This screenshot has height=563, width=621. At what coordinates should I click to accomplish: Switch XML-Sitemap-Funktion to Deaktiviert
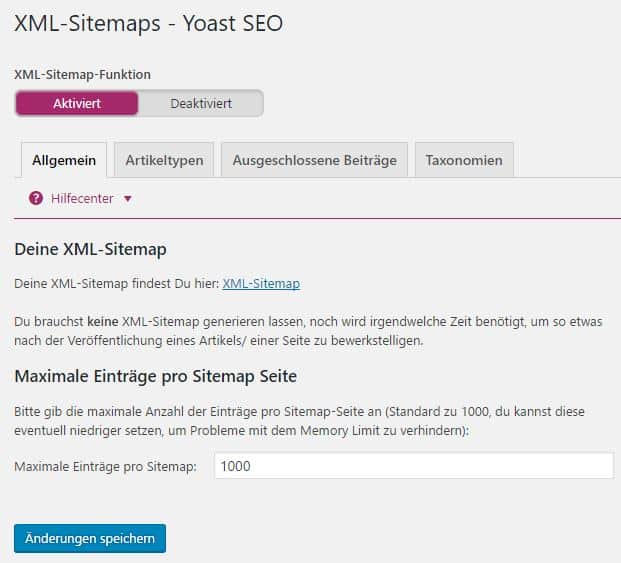pos(201,103)
